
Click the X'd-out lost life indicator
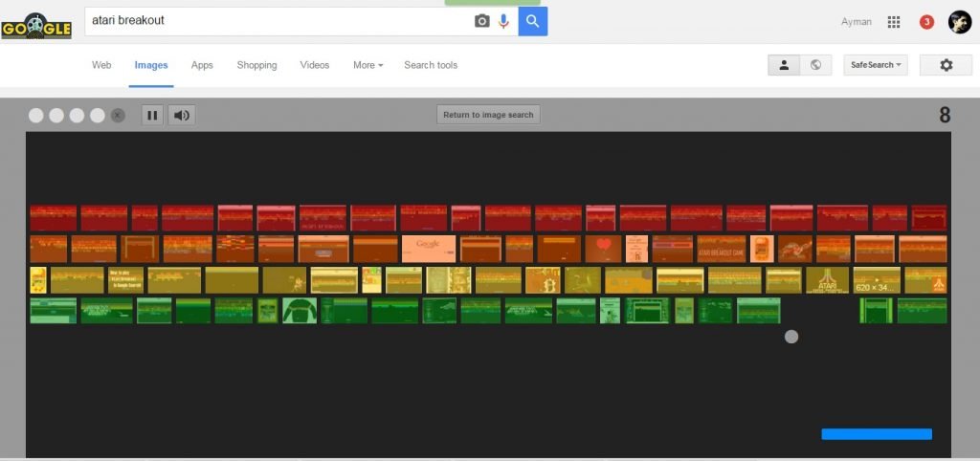118,115
